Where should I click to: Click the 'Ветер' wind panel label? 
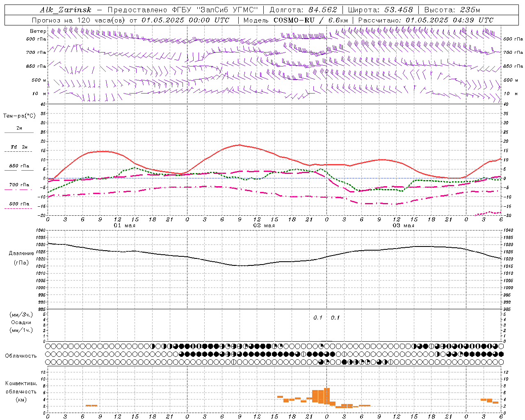tap(38, 31)
